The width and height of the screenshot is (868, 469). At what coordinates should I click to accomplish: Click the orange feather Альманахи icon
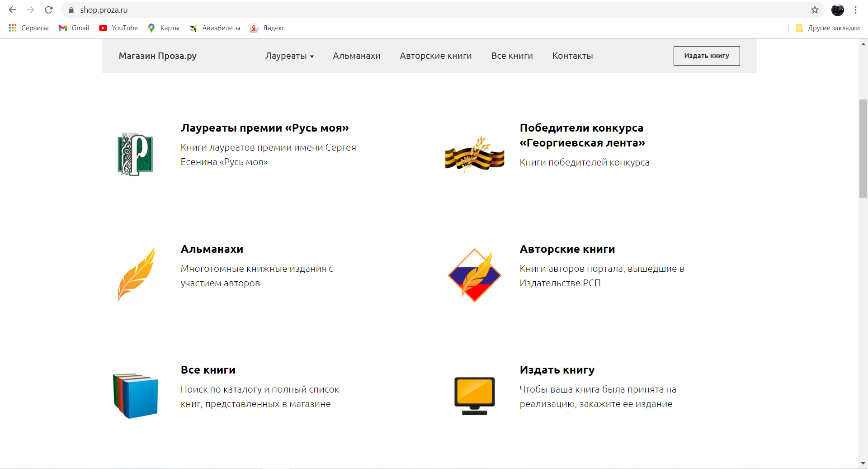click(136, 275)
